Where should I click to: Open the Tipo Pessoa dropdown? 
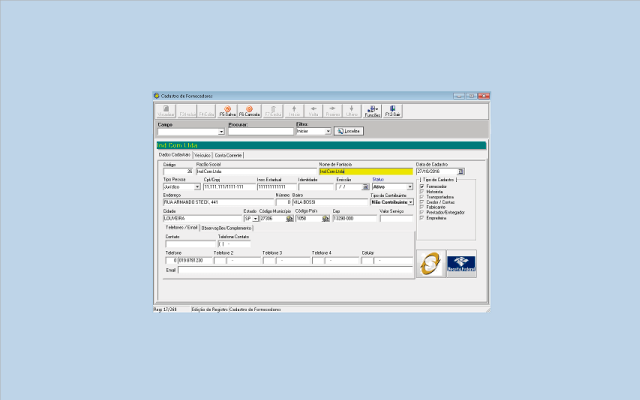tap(196, 187)
